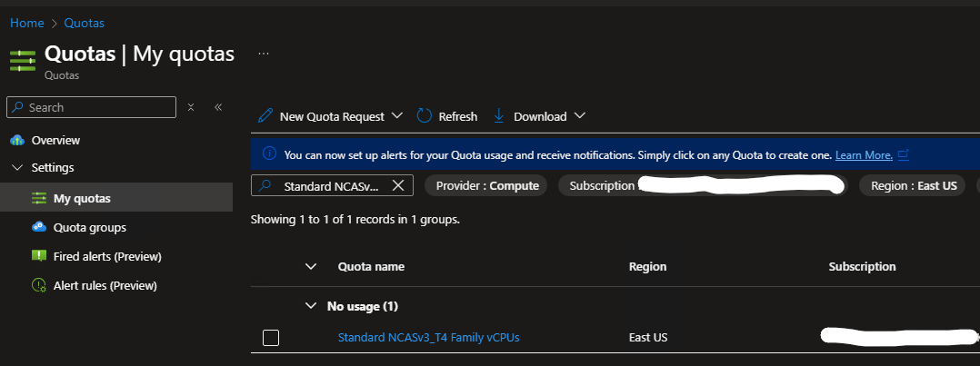Click the Fired alerts exclamation icon
Screen dimensions: 980x366
(39, 256)
